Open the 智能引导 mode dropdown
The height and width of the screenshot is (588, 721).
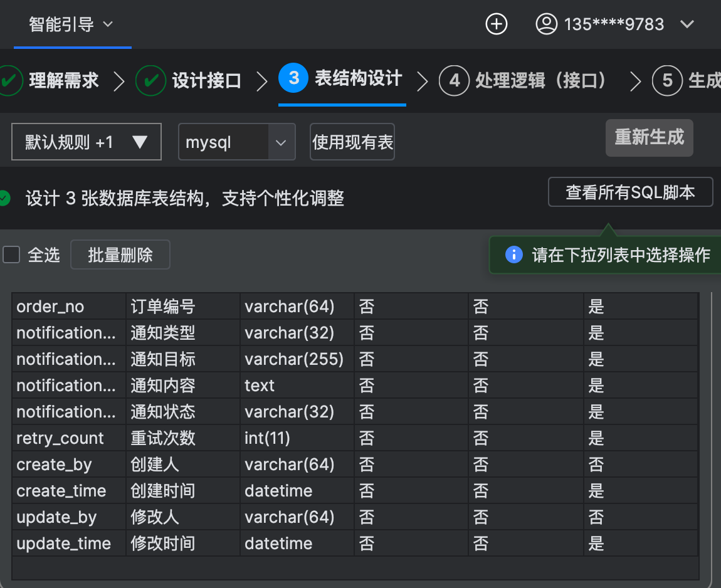pyautogui.click(x=71, y=24)
